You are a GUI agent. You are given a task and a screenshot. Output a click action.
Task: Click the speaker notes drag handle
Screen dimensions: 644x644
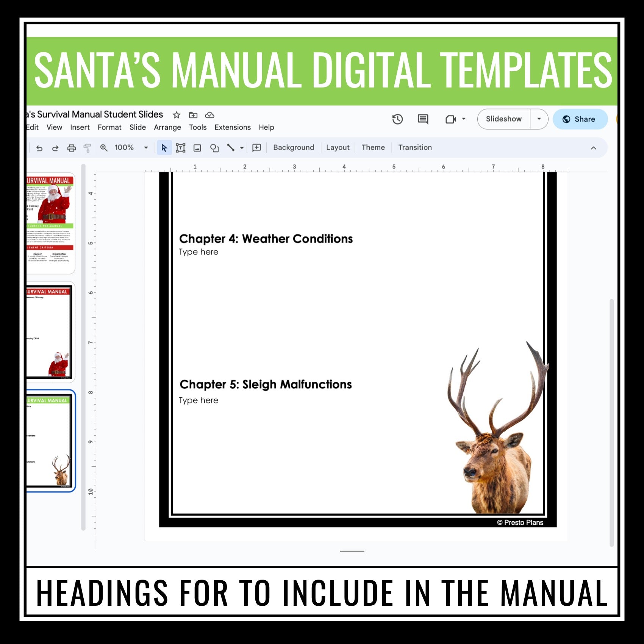(352, 551)
